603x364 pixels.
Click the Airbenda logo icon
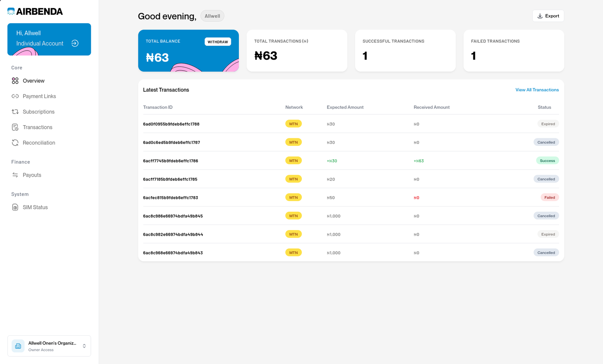click(11, 12)
